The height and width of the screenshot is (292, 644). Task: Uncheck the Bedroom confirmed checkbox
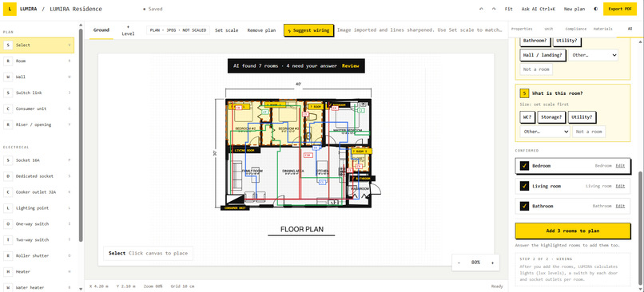coord(524,166)
